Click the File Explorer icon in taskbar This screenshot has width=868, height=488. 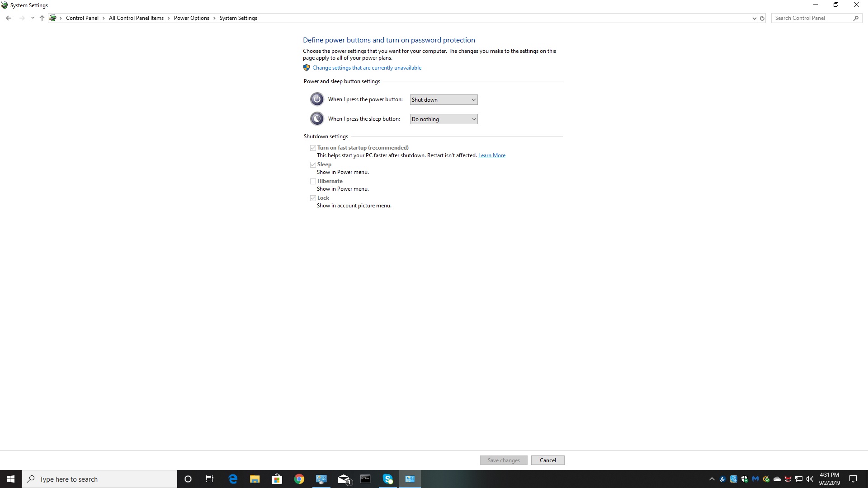click(x=255, y=479)
